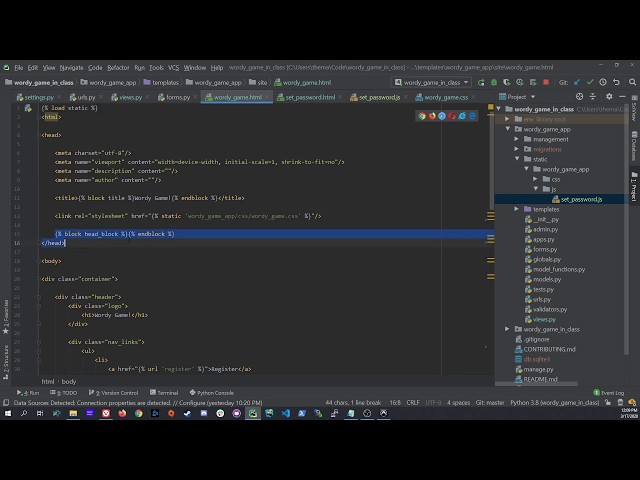The height and width of the screenshot is (480, 640).
Task: Expand the management folder
Action: point(517,139)
